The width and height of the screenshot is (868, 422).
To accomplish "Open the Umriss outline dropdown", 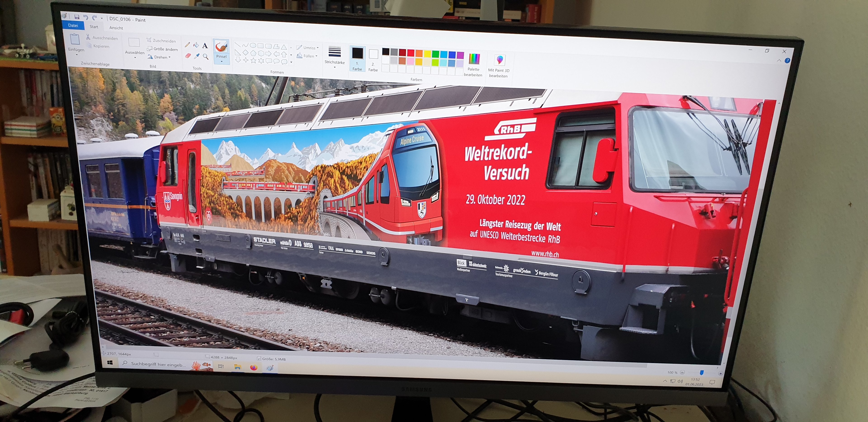I will point(307,47).
